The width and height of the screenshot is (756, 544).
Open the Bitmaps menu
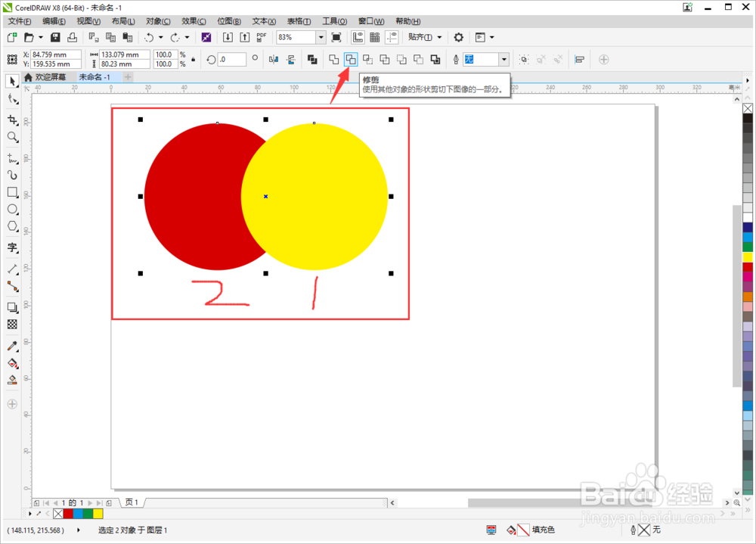click(x=229, y=21)
